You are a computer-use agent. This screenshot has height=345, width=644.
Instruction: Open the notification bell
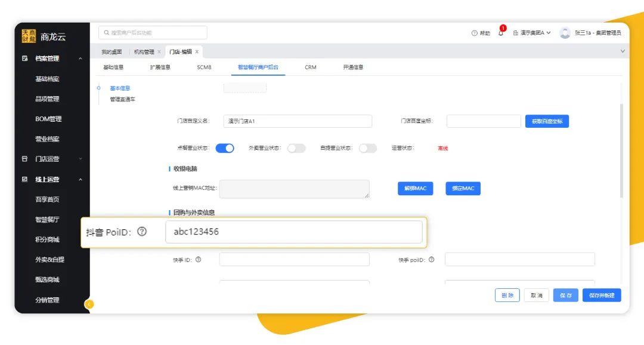coord(501,33)
